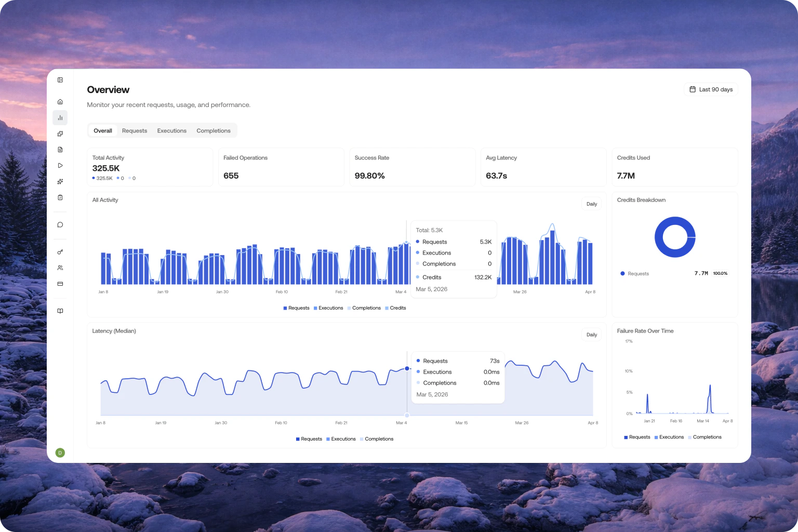The width and height of the screenshot is (798, 532).
Task: Open the Home icon in the sidebar
Action: pos(60,101)
